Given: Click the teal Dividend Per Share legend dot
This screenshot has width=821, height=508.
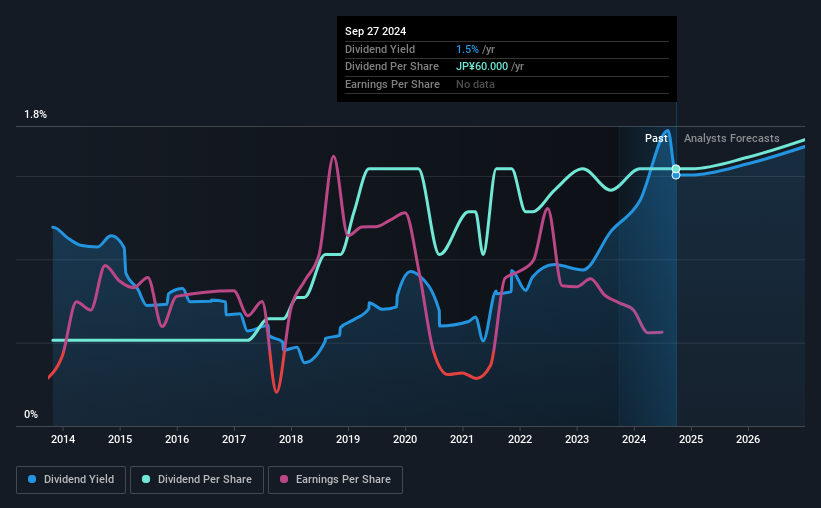Looking at the screenshot, I should 146,479.
